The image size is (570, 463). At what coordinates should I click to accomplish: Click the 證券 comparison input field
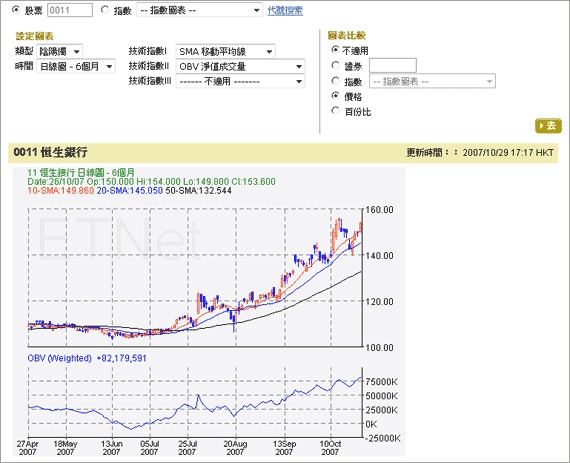(393, 66)
